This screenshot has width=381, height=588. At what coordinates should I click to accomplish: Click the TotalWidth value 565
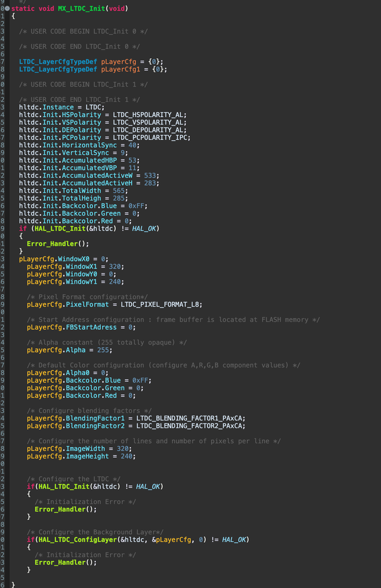(x=118, y=191)
